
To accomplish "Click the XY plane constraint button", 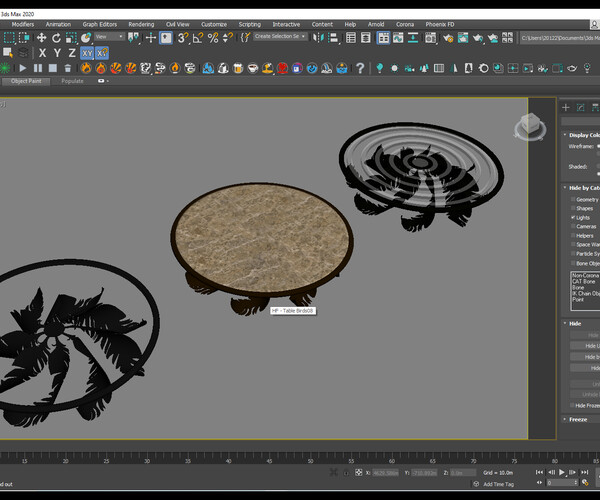I will point(87,53).
